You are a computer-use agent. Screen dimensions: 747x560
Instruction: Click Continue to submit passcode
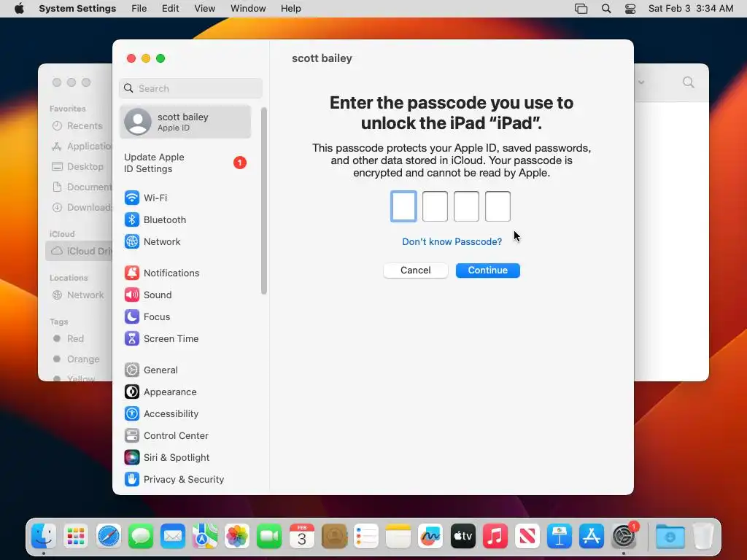[488, 270]
